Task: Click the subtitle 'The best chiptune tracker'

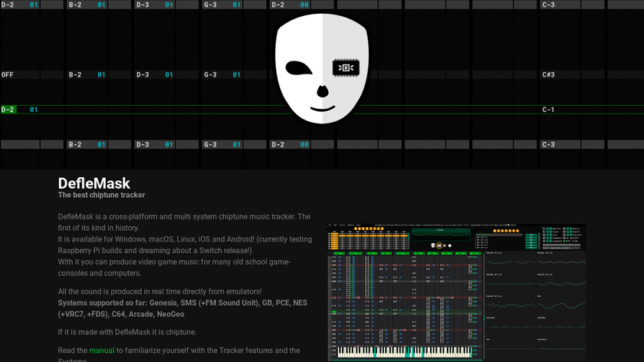Action: (x=101, y=196)
